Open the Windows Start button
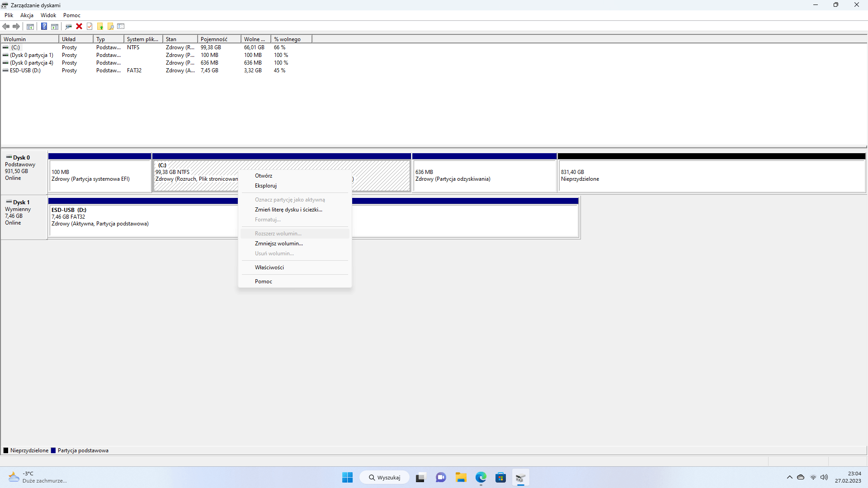This screenshot has height=488, width=868. (347, 478)
